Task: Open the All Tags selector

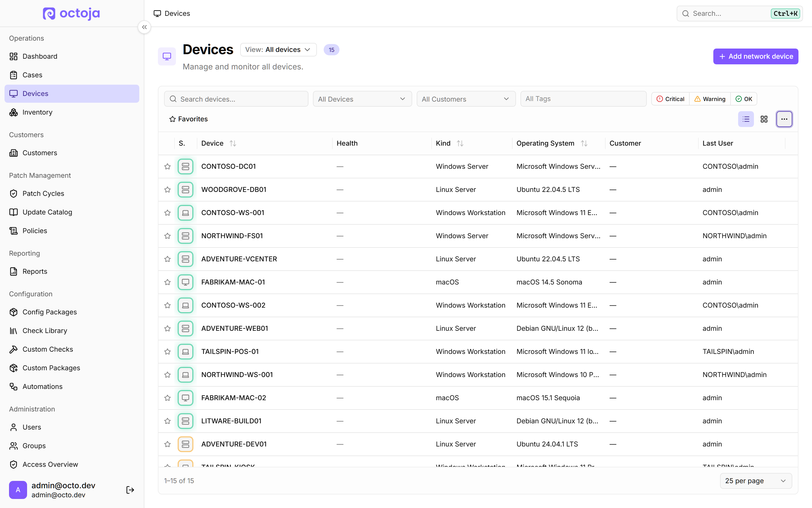Action: [x=583, y=99]
